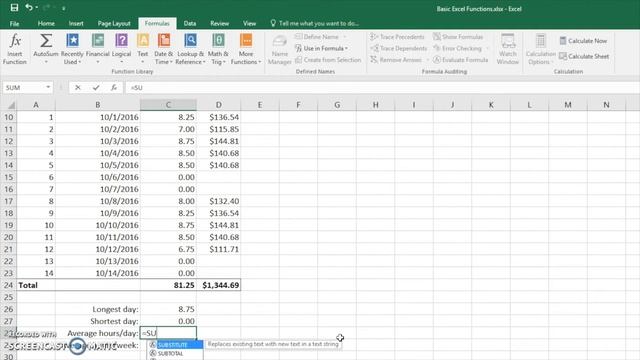Image resolution: width=640 pixels, height=360 pixels.
Task: Click Remove Arrows
Action: tap(396, 60)
